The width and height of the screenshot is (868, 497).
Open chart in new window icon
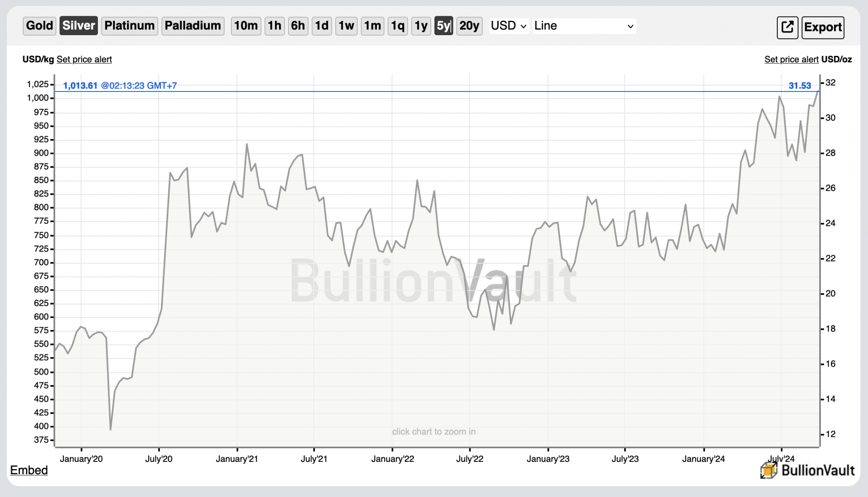787,28
